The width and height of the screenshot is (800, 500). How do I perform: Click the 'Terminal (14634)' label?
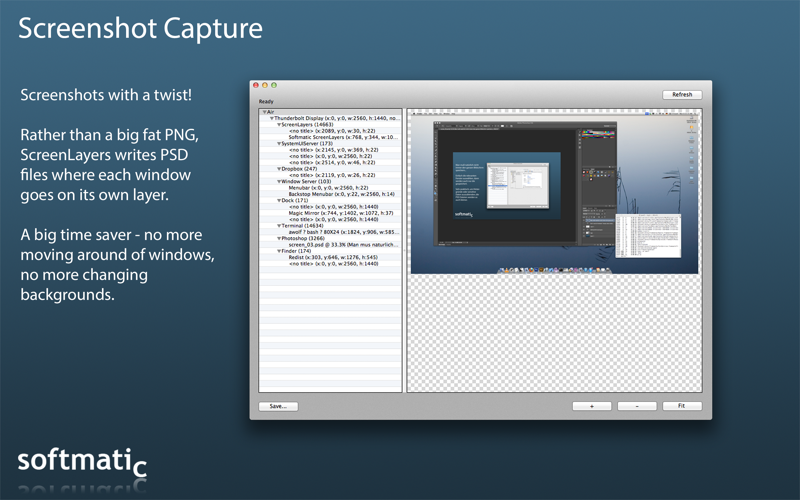click(303, 226)
